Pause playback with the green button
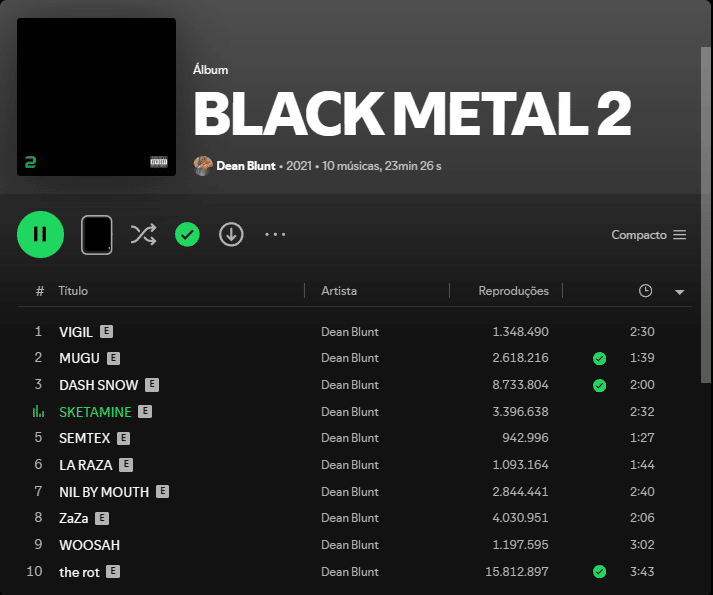The image size is (713, 595). click(40, 234)
